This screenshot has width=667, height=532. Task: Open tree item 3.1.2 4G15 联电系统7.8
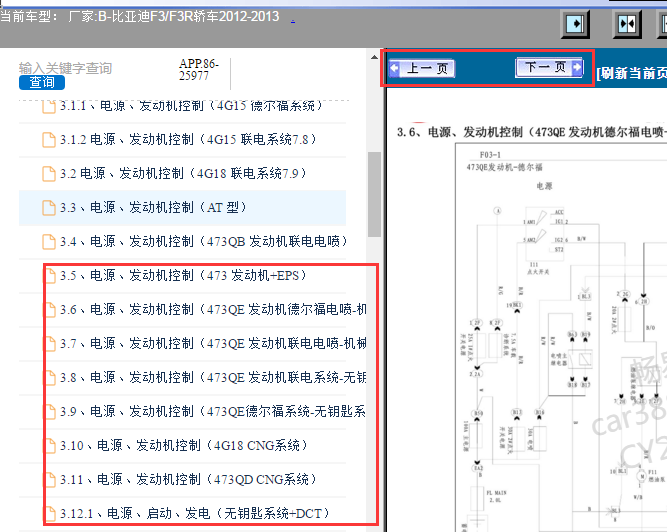[188, 139]
